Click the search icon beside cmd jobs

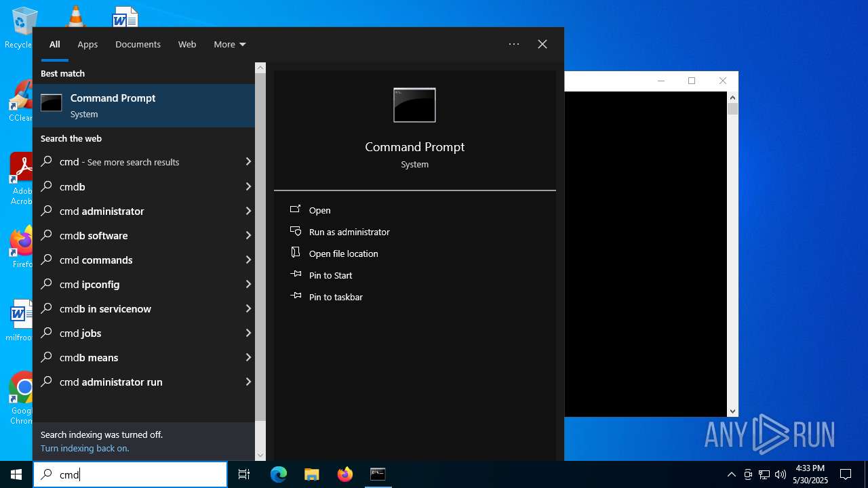click(47, 333)
